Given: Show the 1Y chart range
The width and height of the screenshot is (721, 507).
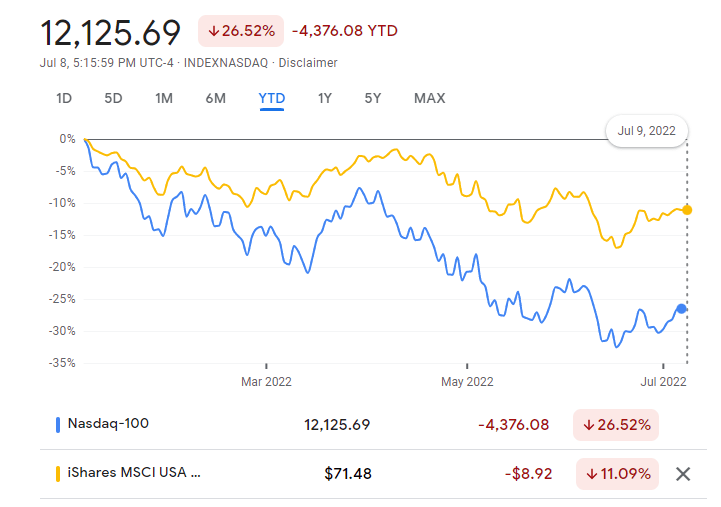Looking at the screenshot, I should pyautogui.click(x=325, y=98).
